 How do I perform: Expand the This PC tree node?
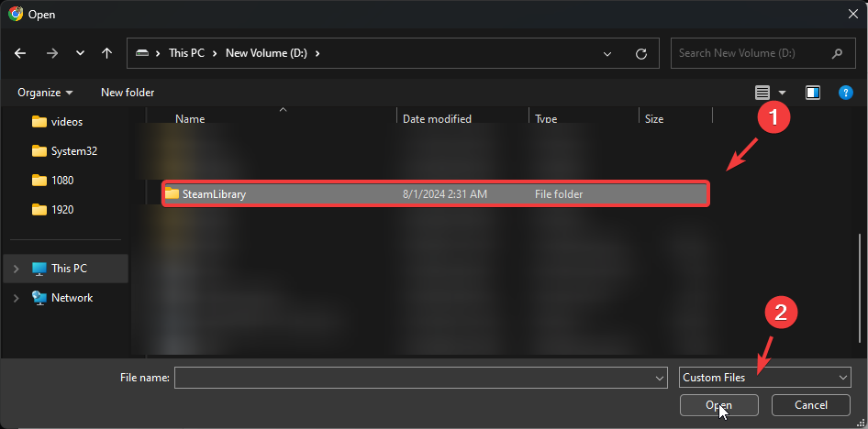tap(16, 269)
